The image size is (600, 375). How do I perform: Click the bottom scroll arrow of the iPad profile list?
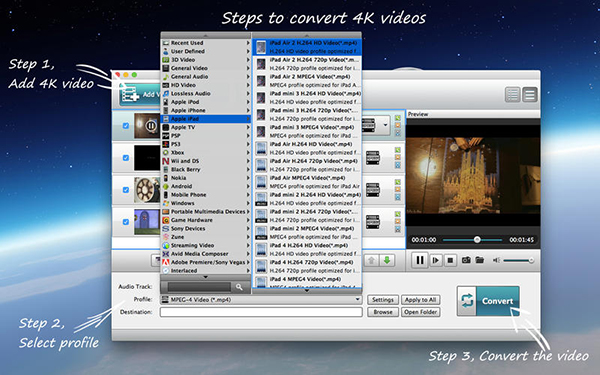[x=307, y=291]
